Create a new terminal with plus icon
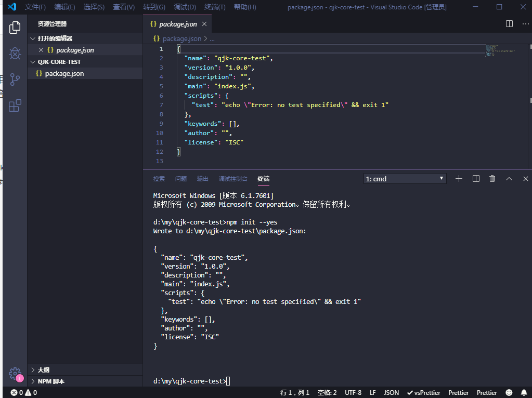This screenshot has width=532, height=398. (459, 179)
